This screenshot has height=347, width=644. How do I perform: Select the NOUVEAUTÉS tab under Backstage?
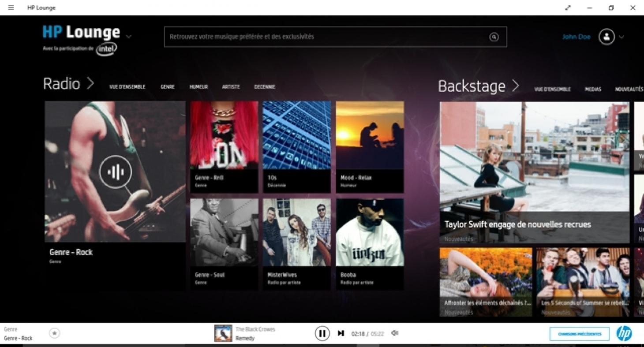click(x=629, y=89)
